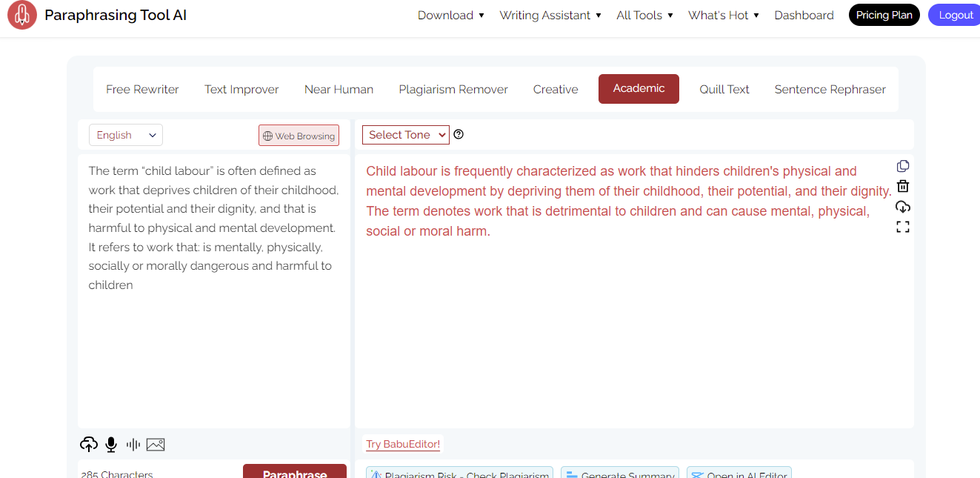Switch to the Free Rewriter tab

click(x=142, y=89)
